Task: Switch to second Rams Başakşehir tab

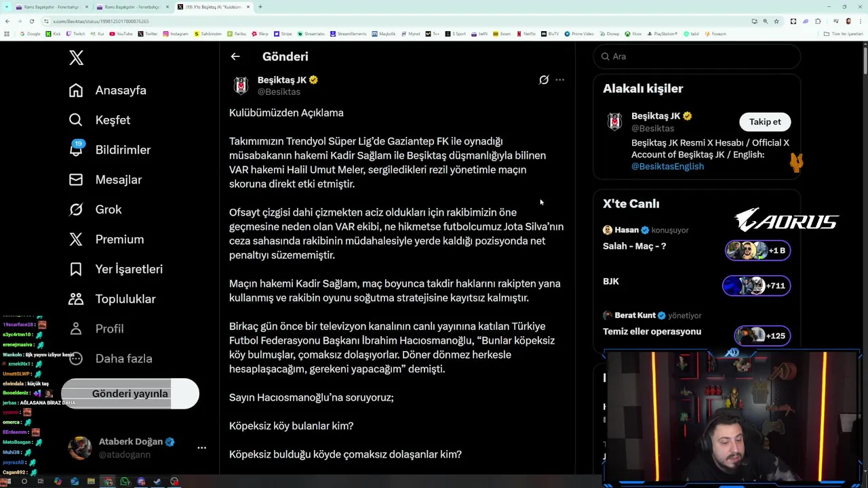Action: 132,7
